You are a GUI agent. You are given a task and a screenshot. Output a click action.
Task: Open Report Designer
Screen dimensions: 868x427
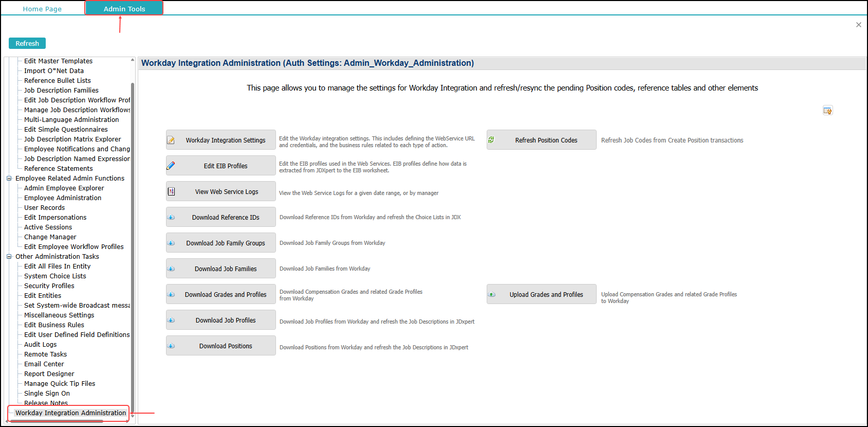coord(49,374)
